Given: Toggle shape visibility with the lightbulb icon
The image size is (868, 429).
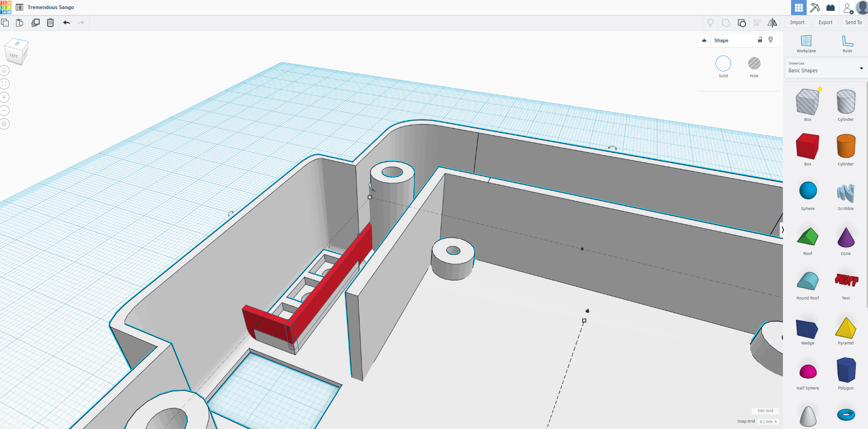Looking at the screenshot, I should (x=771, y=40).
